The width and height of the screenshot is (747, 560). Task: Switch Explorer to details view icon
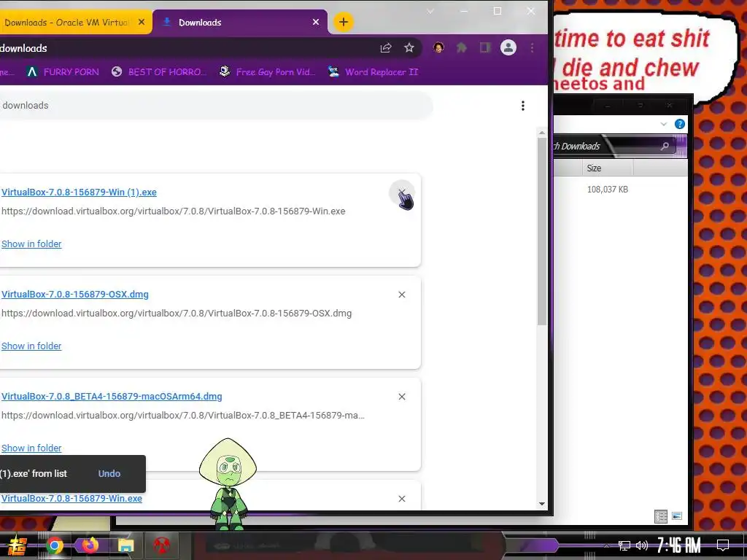tap(661, 516)
